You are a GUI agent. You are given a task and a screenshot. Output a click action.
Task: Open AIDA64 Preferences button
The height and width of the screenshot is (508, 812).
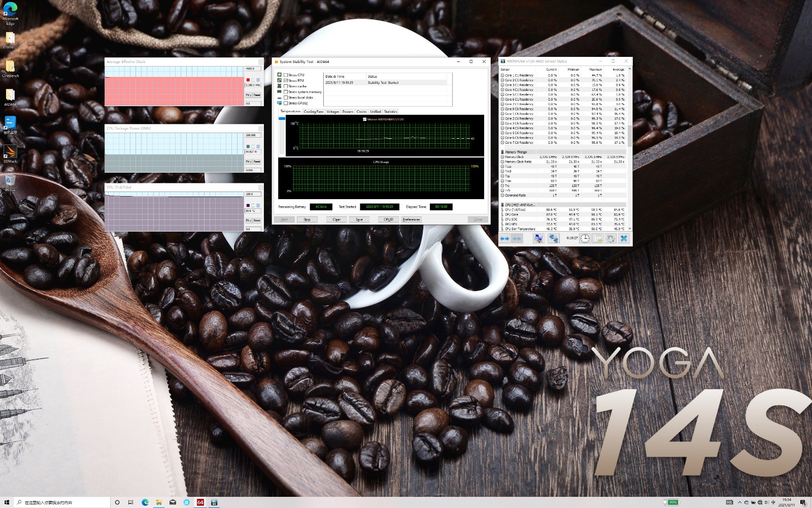(411, 219)
